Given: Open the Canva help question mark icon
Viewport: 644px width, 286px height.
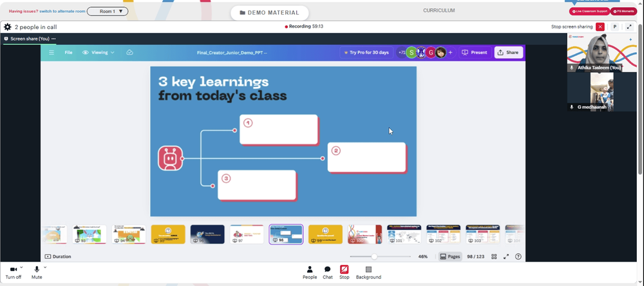Looking at the screenshot, I should pyautogui.click(x=518, y=256).
